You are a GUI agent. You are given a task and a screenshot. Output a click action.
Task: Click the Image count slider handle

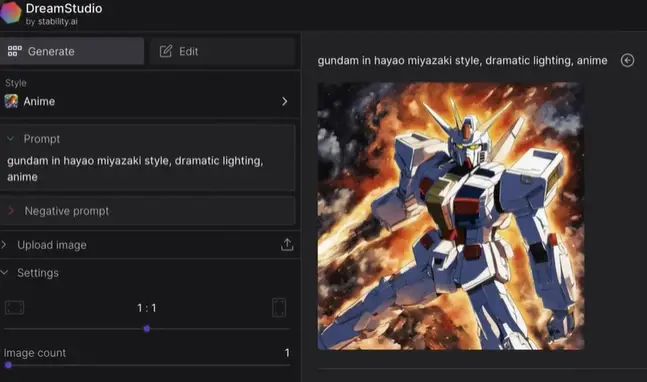[x=8, y=365]
